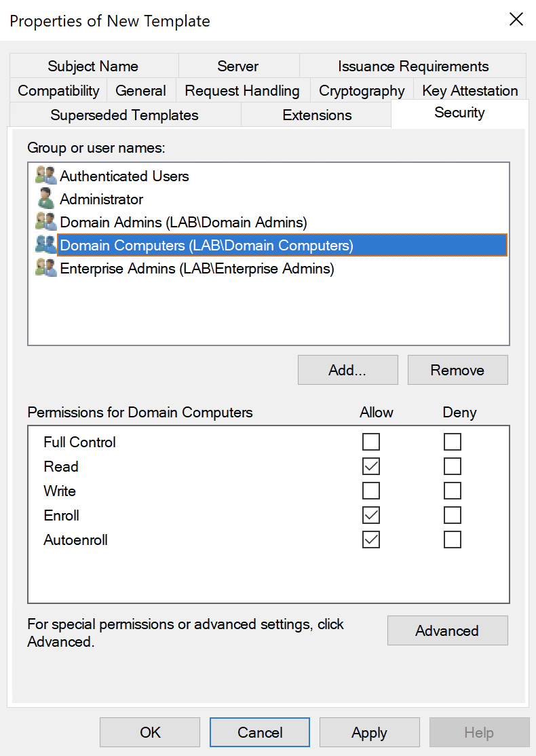
Task: Toggle Allow checkbox for Autoenroll
Action: 371,540
